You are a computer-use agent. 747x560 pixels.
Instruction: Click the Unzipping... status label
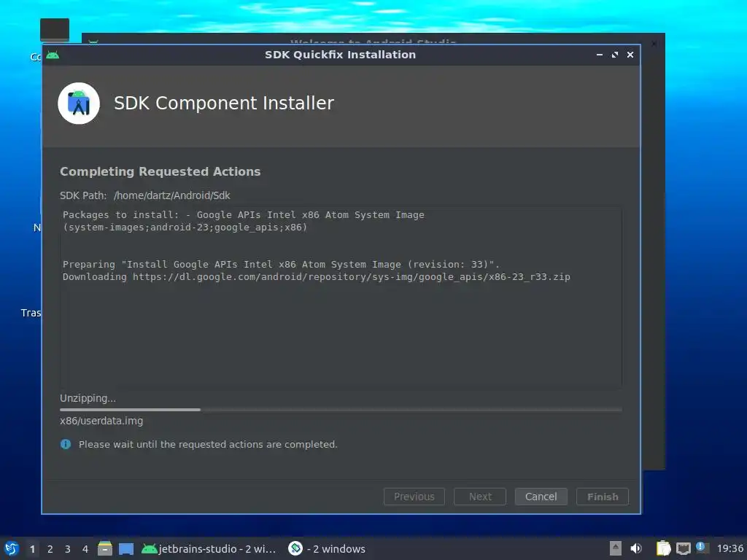coord(88,398)
